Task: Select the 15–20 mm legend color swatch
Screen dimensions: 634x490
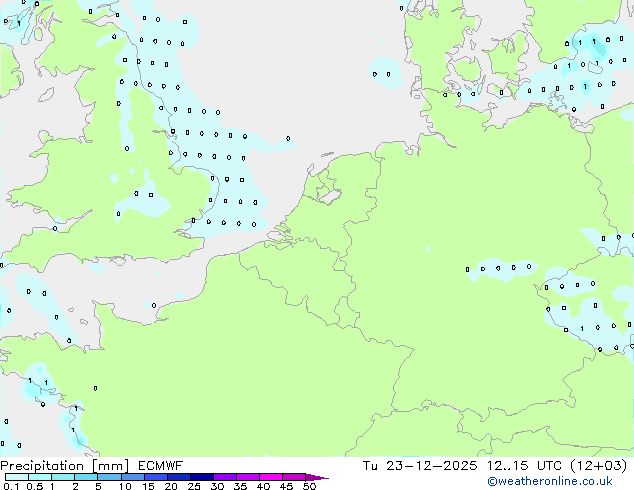Action: (156, 477)
